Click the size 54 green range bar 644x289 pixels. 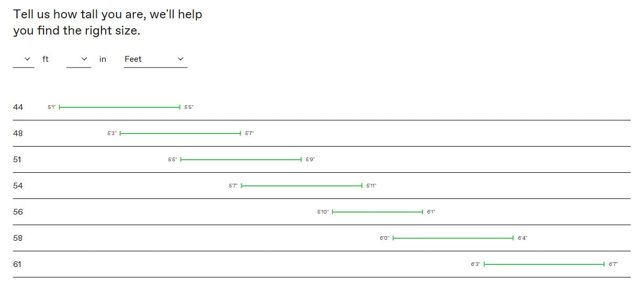point(301,186)
